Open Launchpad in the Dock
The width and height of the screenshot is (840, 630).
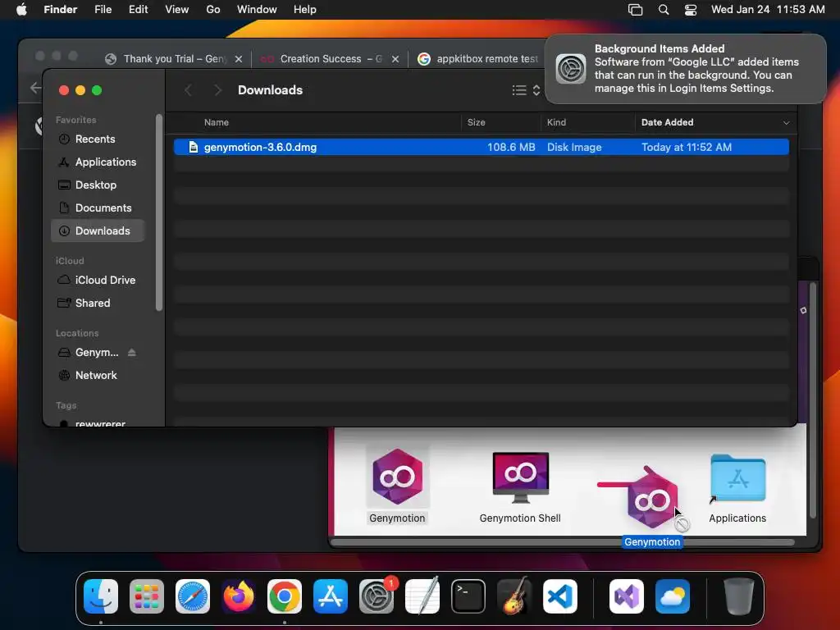click(x=147, y=596)
